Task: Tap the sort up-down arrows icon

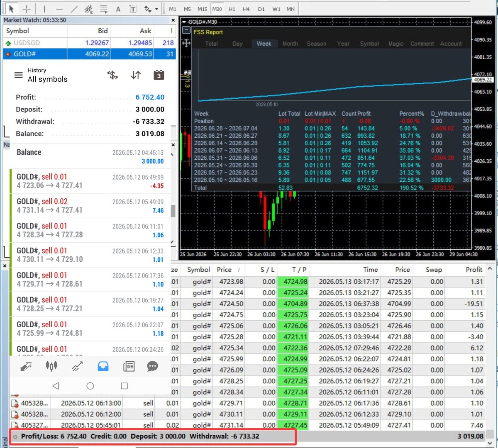Action: click(x=136, y=75)
